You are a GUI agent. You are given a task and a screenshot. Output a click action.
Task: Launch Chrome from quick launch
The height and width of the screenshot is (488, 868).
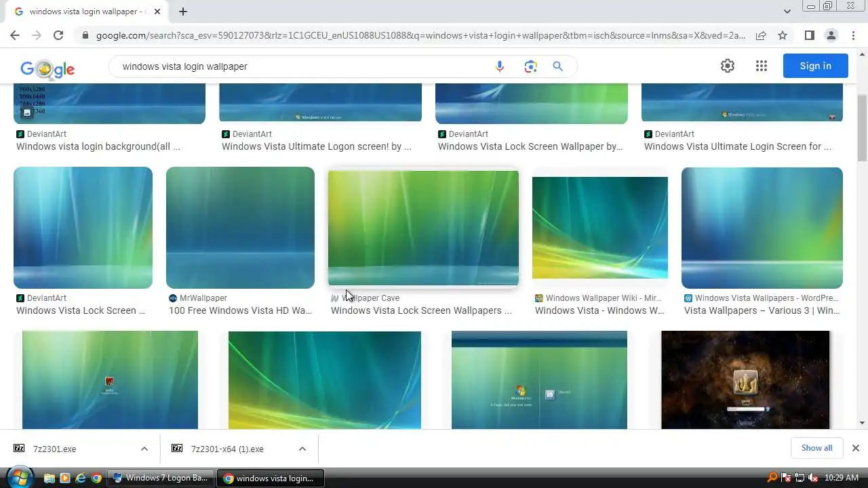point(96,478)
